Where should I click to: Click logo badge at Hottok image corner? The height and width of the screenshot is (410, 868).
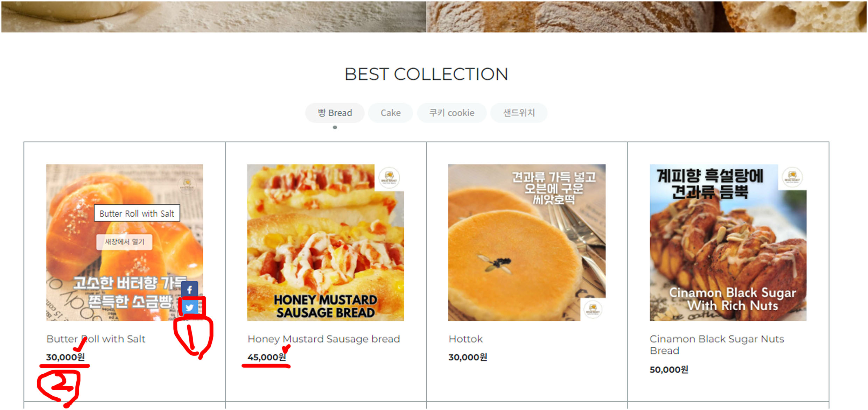coord(593,309)
